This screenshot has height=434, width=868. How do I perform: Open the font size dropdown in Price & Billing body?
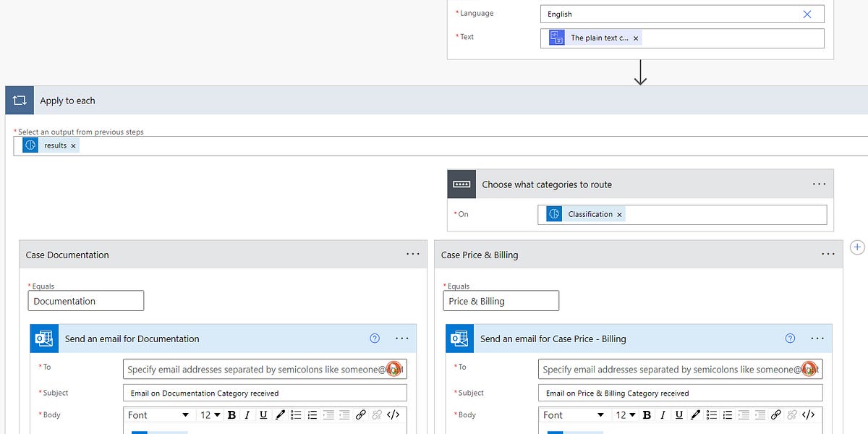(x=625, y=414)
